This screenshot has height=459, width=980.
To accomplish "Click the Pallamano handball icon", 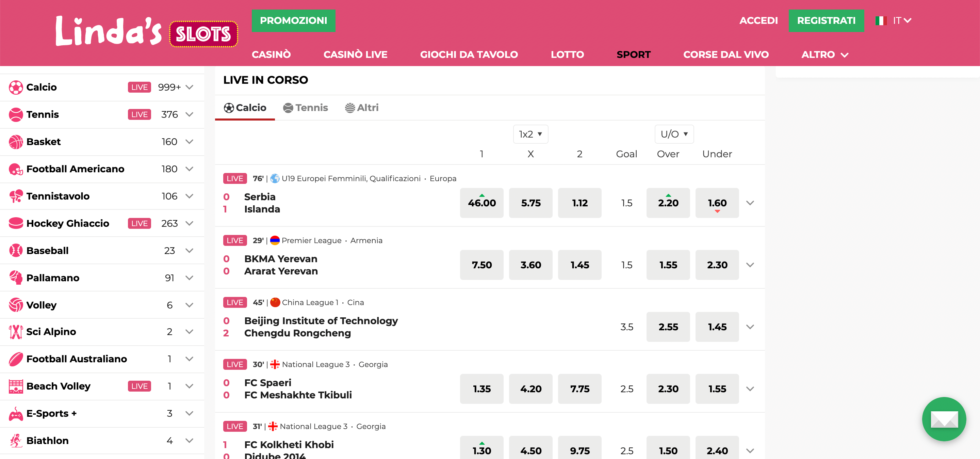I will click(x=16, y=278).
